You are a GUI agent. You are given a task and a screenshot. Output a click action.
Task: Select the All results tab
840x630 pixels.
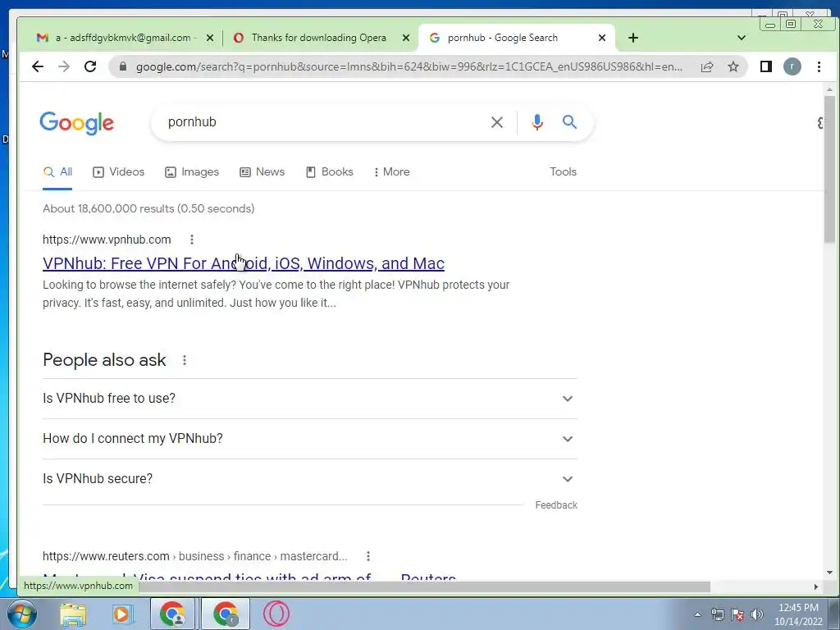point(57,172)
